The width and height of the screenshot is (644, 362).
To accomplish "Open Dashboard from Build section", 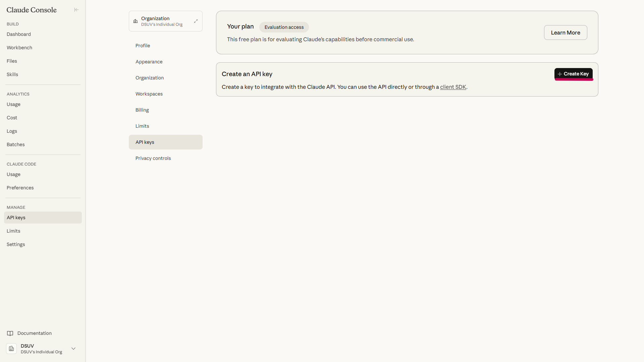I will tap(19, 34).
